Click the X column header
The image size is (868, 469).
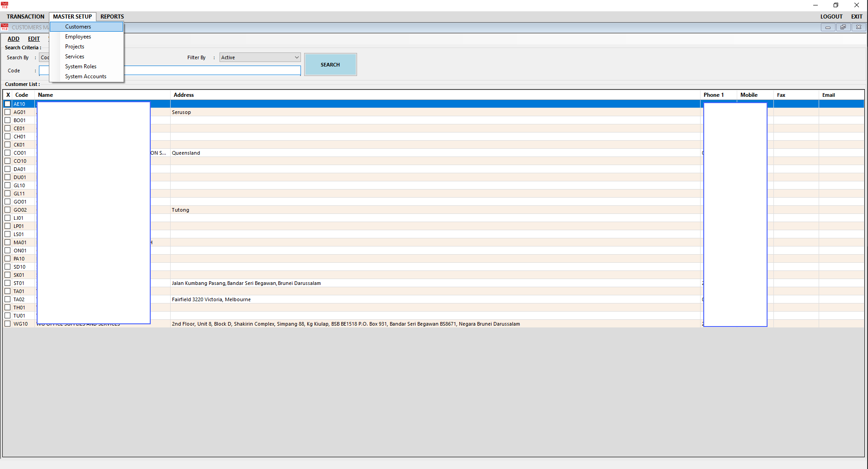(8, 95)
